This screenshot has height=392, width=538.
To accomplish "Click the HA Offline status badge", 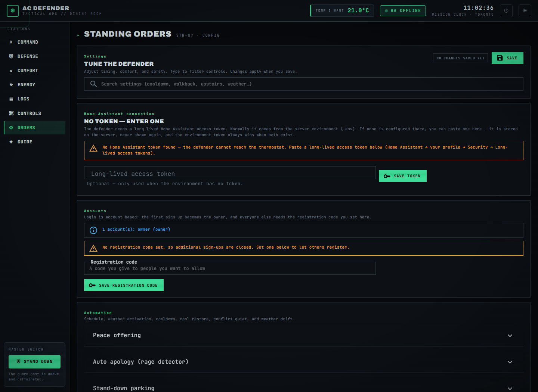I will tap(403, 11).
